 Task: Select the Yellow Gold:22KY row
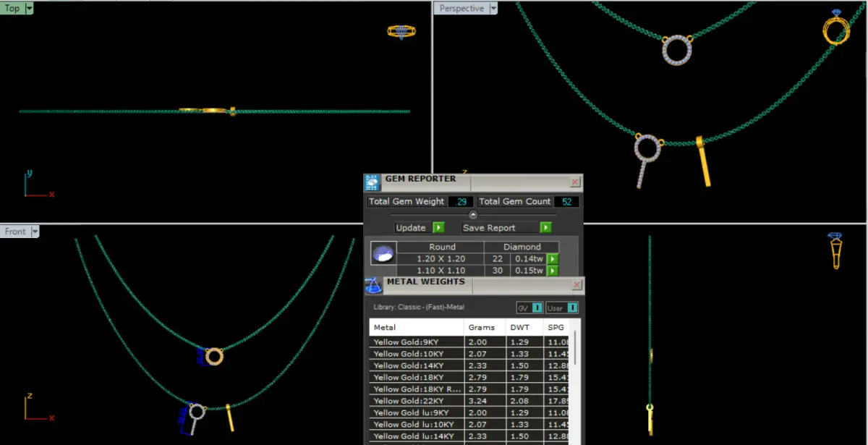(469, 401)
